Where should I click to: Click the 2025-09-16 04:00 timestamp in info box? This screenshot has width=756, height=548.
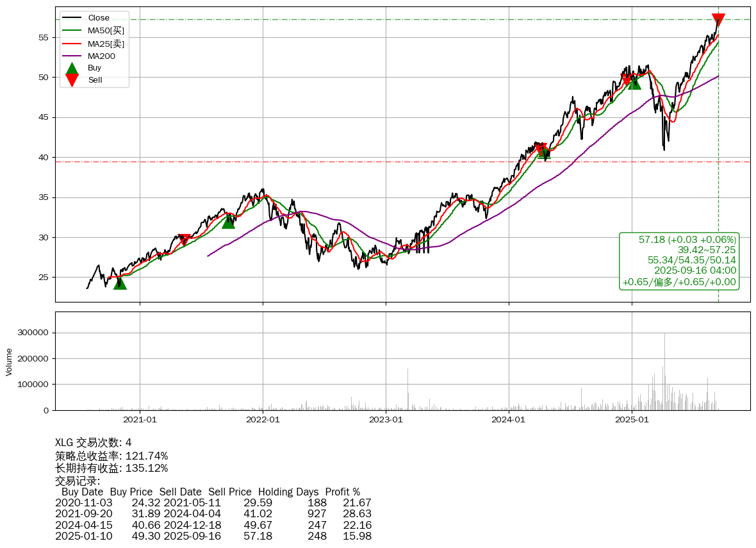pos(694,271)
